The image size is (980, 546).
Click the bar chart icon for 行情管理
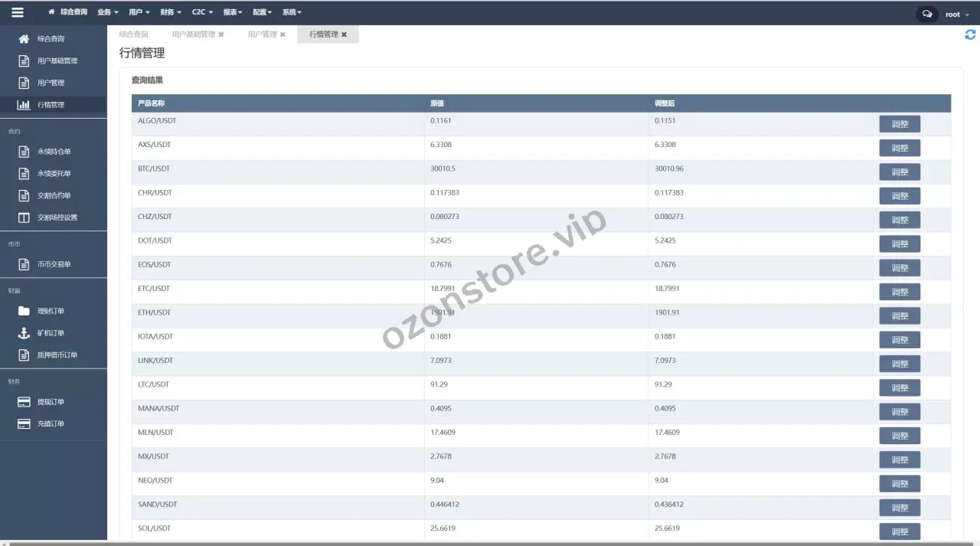pos(24,105)
